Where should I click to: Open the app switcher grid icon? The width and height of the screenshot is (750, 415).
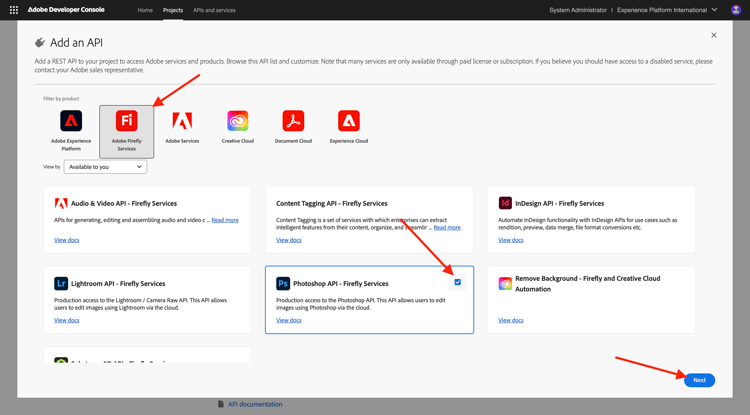[x=14, y=10]
